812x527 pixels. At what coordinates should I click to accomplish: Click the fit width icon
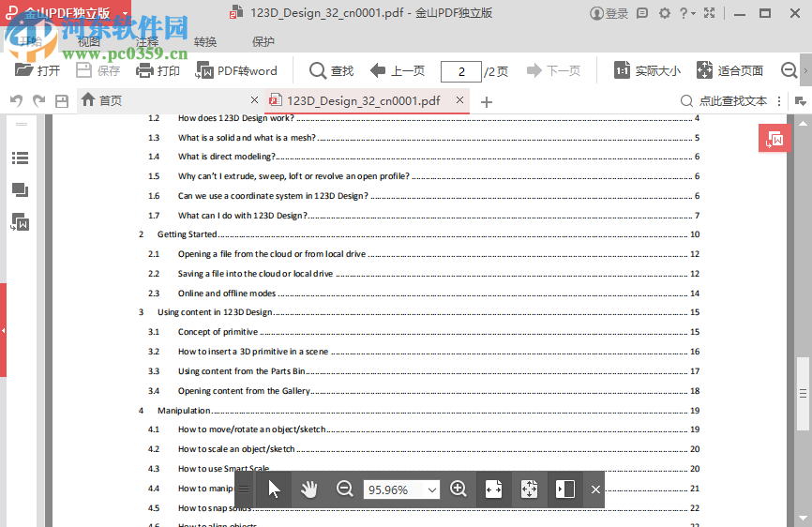click(493, 489)
